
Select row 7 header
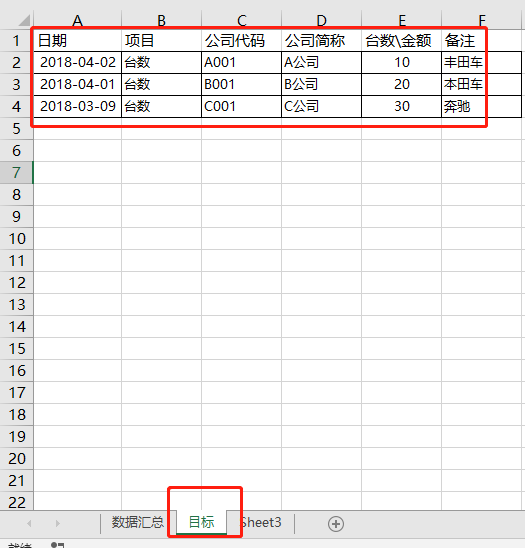click(x=16, y=173)
